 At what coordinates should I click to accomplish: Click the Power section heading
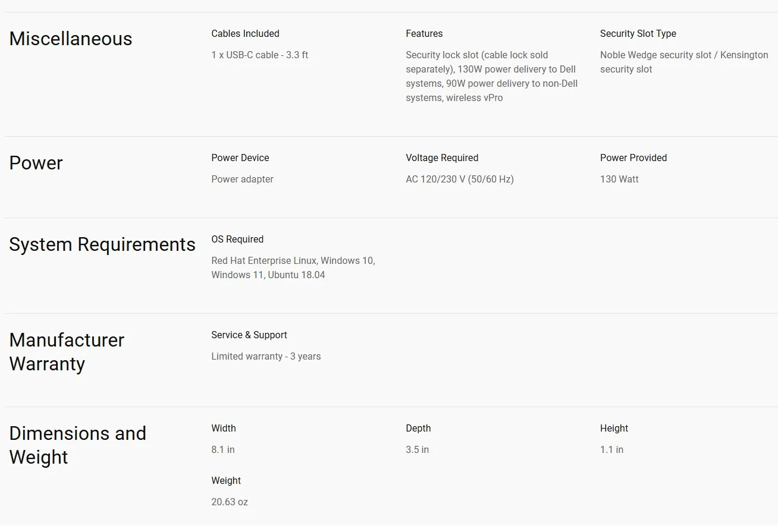tap(36, 163)
